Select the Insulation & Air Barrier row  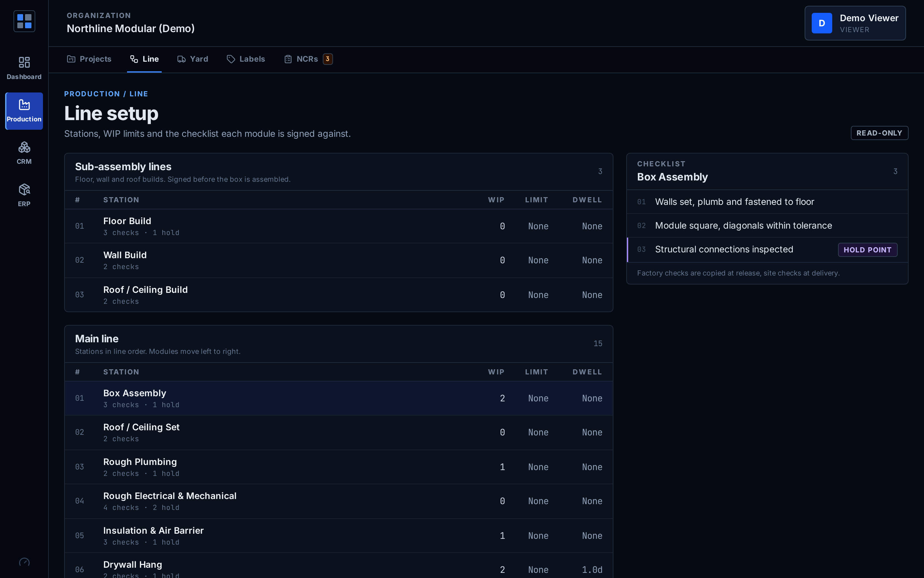[339, 536]
